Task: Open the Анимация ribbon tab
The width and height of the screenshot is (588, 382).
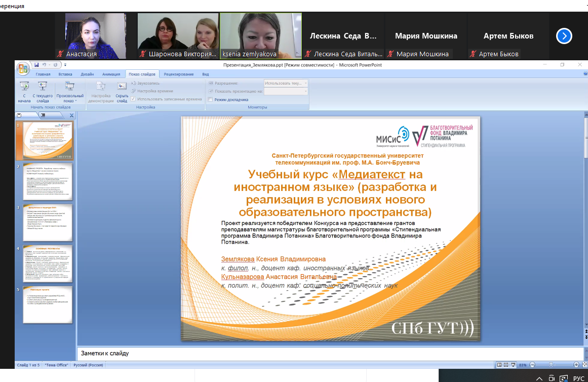Action: [111, 74]
